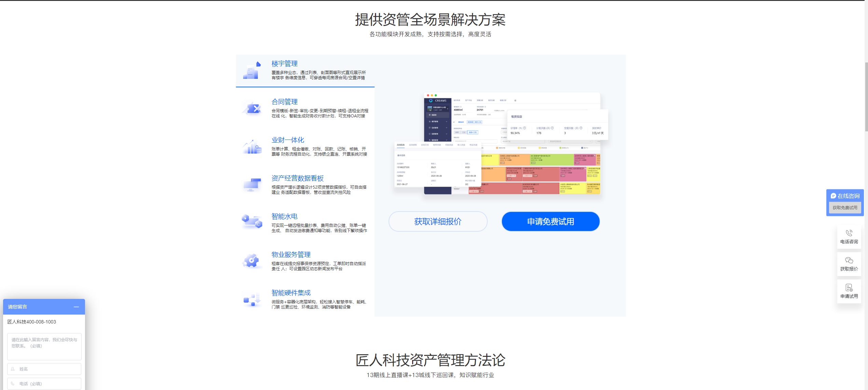Click the 电话咨询 phone icon

point(849,233)
